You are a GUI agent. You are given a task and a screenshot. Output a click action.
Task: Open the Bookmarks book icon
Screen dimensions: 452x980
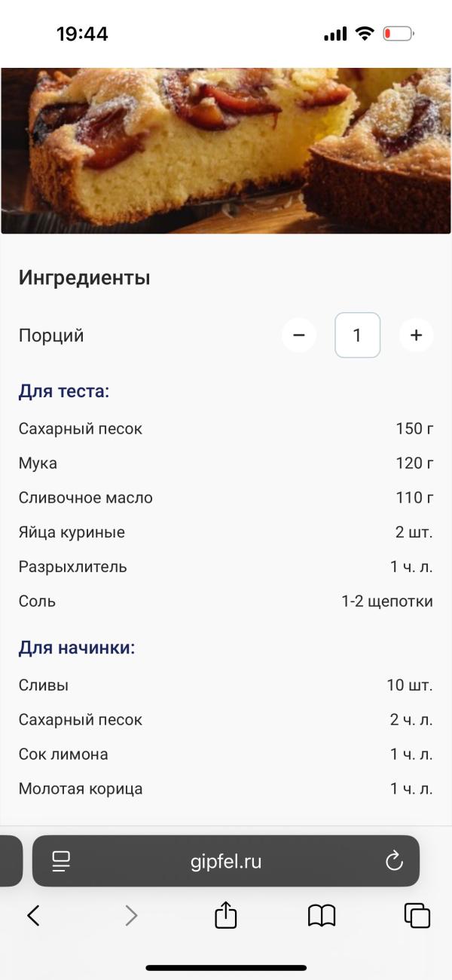coord(322,915)
